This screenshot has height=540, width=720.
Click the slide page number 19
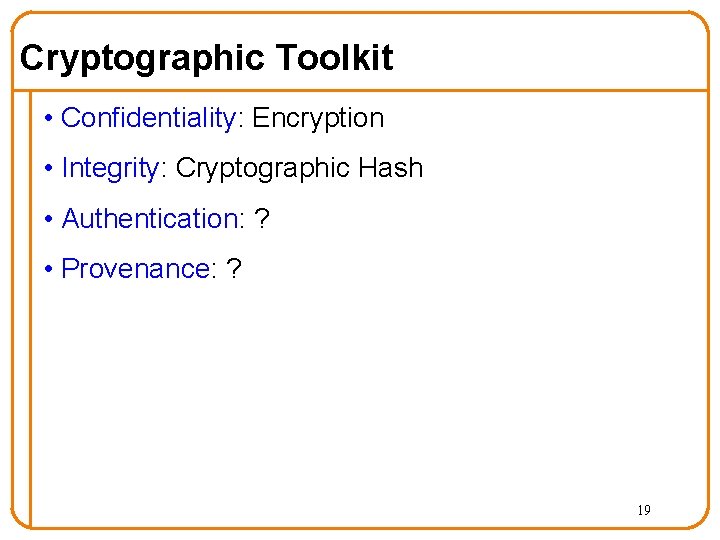[x=644, y=510]
